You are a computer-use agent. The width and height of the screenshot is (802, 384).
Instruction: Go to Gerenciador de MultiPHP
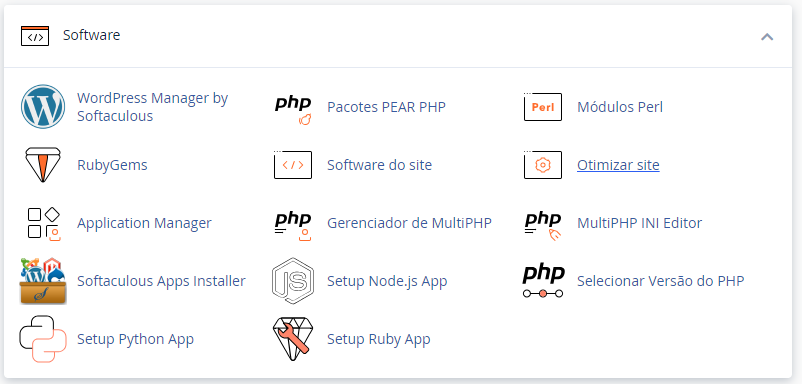pos(409,223)
